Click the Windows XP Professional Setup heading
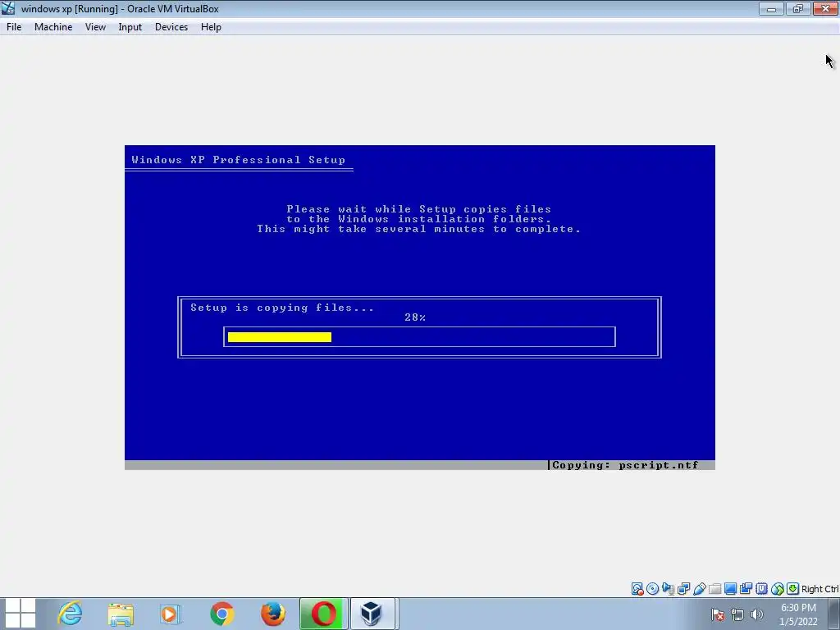The image size is (840, 630). coord(239,160)
